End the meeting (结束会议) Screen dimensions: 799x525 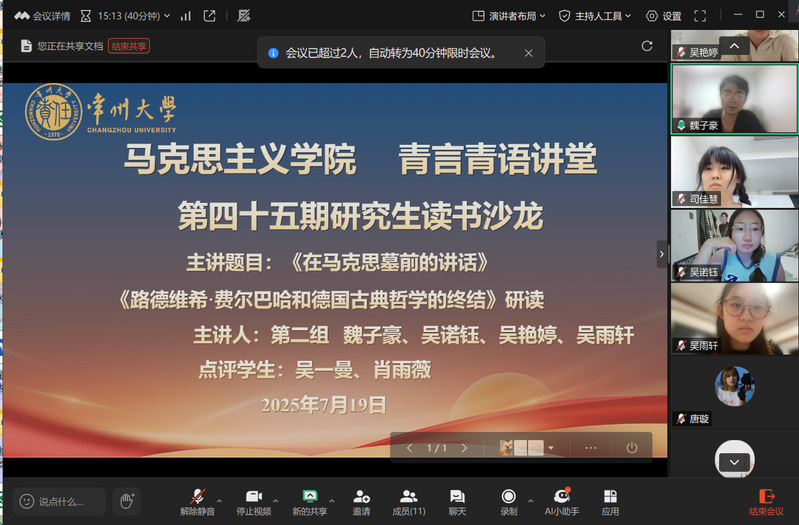(766, 502)
